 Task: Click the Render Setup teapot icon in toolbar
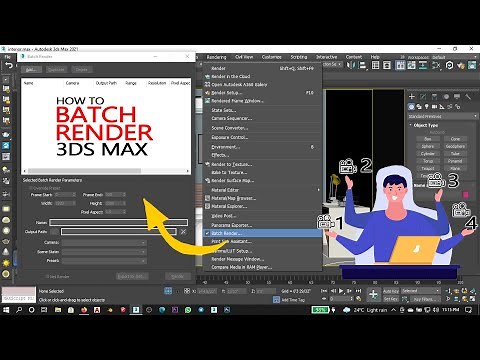461,65
